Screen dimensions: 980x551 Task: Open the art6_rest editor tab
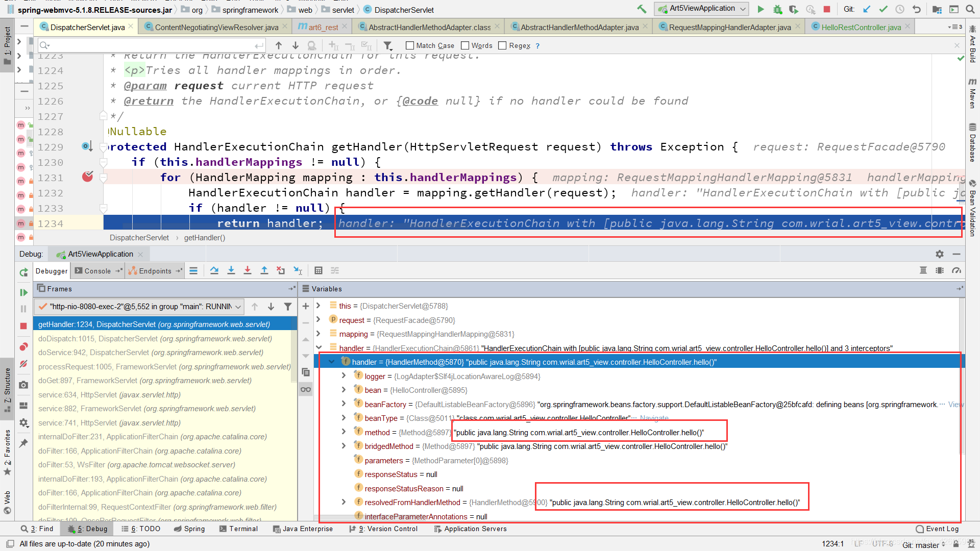[x=323, y=27]
